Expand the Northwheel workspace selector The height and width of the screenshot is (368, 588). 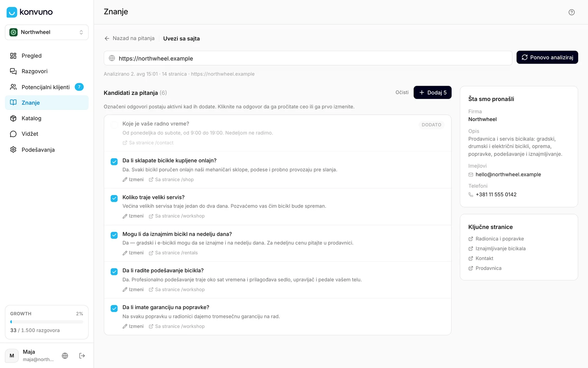point(47,32)
